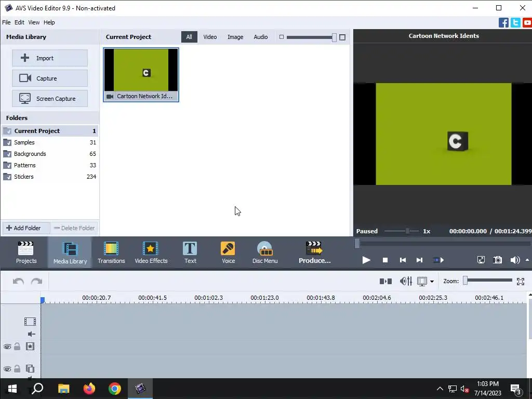The height and width of the screenshot is (399, 532).
Task: Lock the video effects track
Action: pyautogui.click(x=17, y=347)
